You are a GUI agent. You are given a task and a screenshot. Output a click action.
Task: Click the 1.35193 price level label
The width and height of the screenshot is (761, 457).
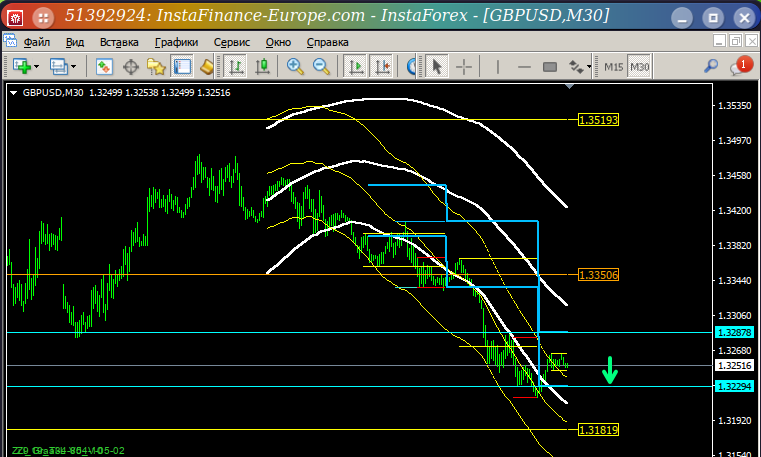click(x=598, y=120)
